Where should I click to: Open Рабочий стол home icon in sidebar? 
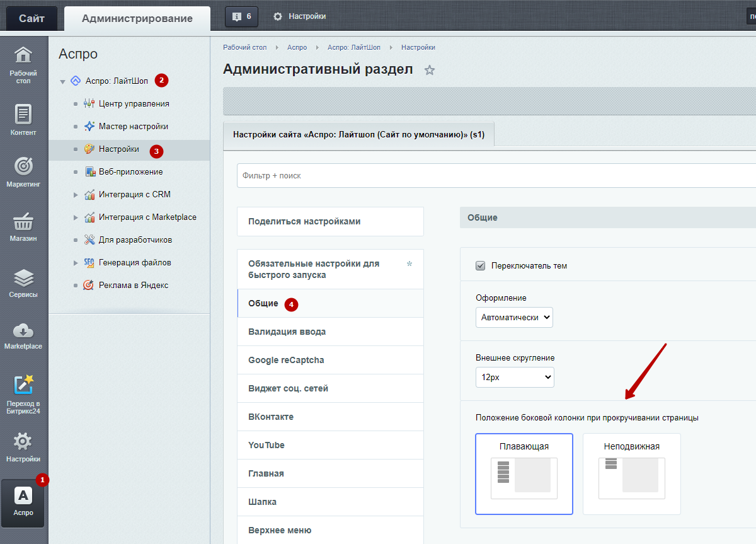point(23,55)
